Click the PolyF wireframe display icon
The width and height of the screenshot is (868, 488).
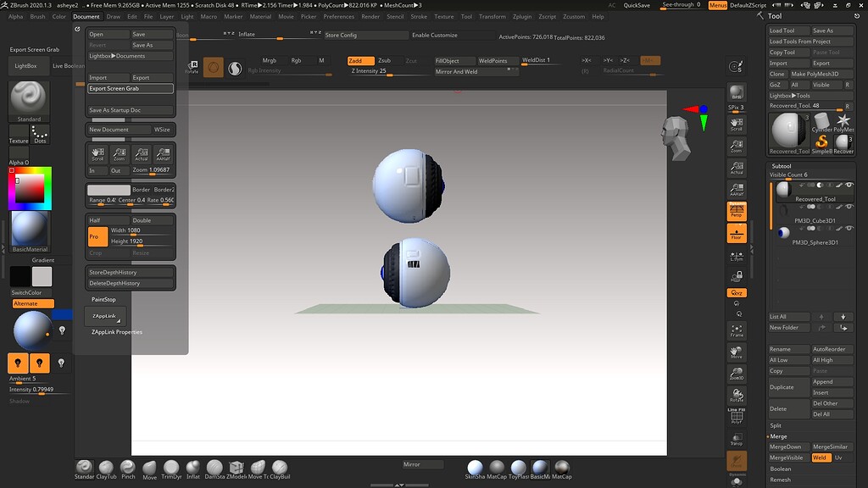tap(735, 417)
